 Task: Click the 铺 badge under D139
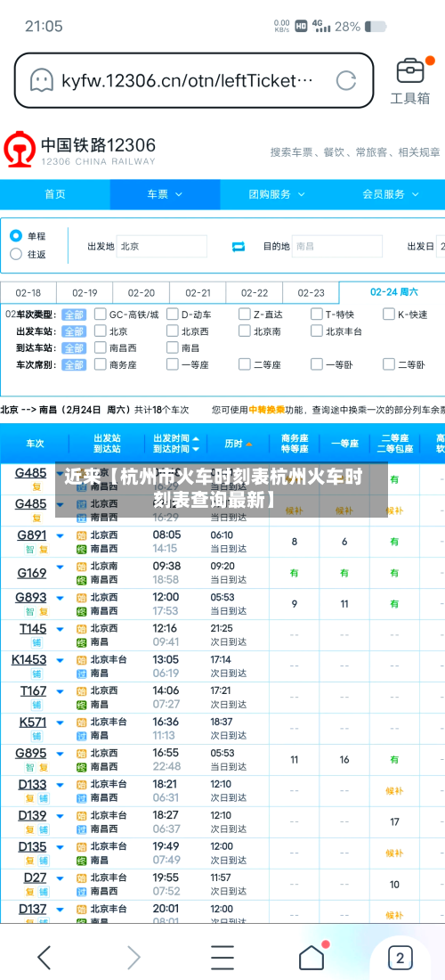[x=43, y=829]
